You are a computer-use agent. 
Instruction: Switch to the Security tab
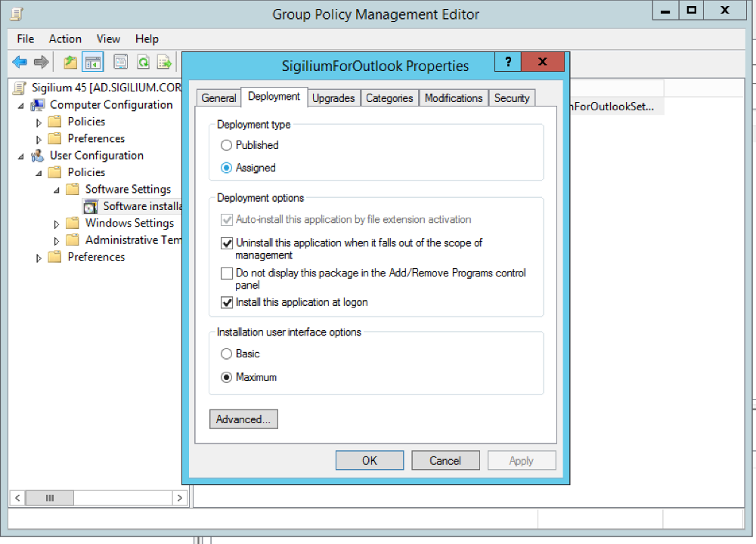click(x=512, y=98)
